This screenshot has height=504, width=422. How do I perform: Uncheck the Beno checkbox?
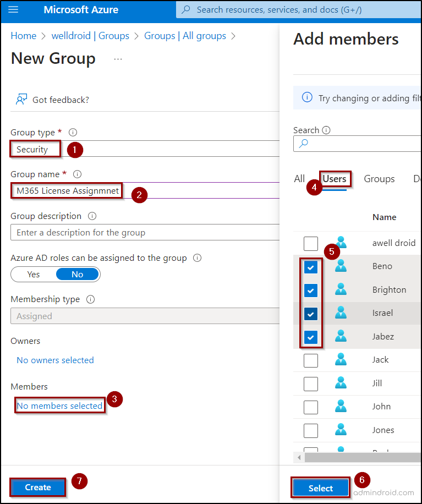coord(310,267)
